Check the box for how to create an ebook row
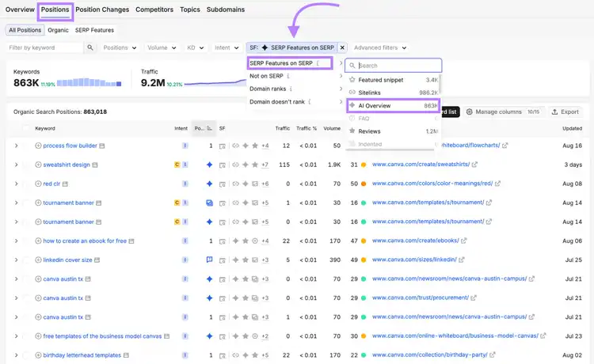The height and width of the screenshot is (364, 594). (26, 241)
